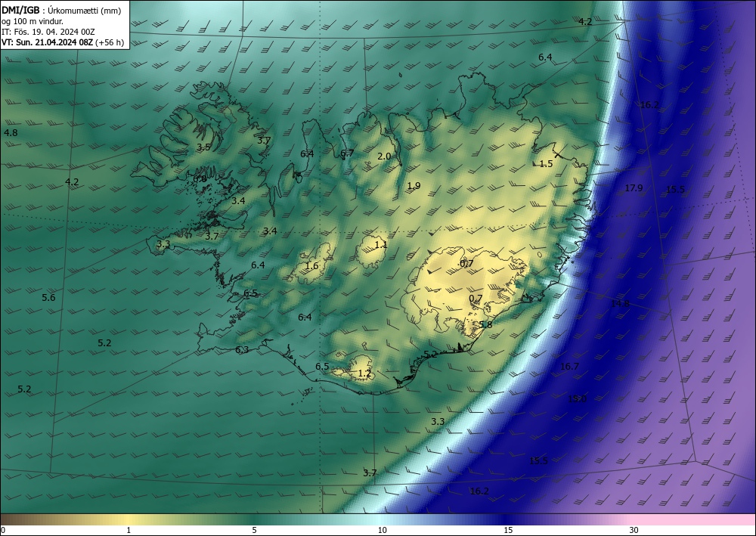Screen dimensions: 756x536
Task: Click the 14.8 value over the sea
Action: (620, 303)
